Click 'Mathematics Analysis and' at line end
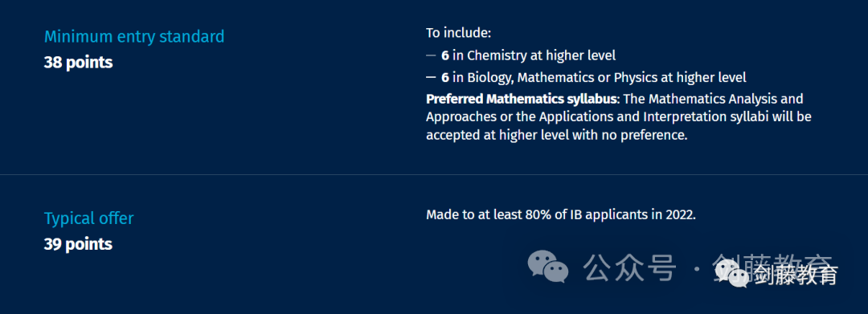 coord(726,100)
